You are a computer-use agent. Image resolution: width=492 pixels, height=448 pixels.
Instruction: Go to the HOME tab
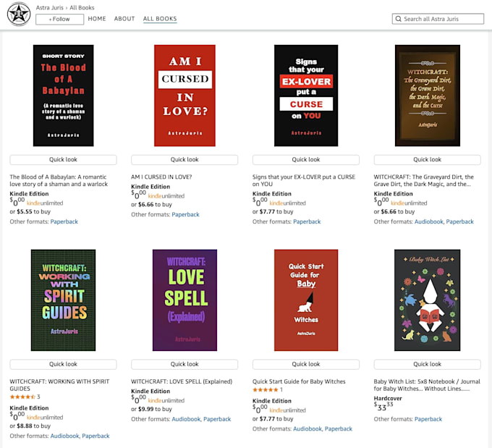tap(97, 19)
